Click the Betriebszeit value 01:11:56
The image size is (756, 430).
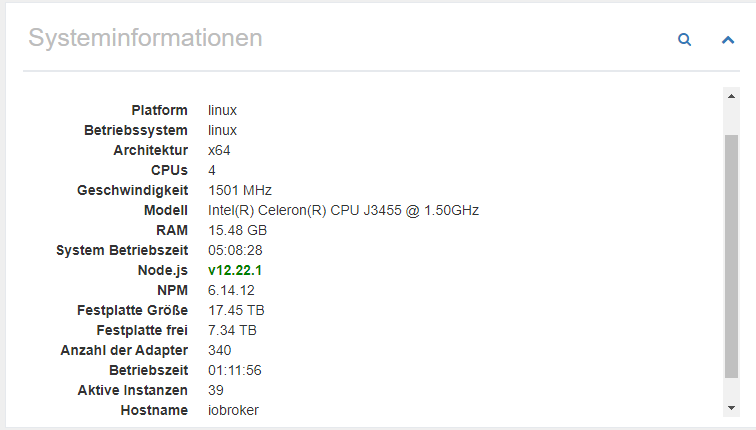click(235, 370)
